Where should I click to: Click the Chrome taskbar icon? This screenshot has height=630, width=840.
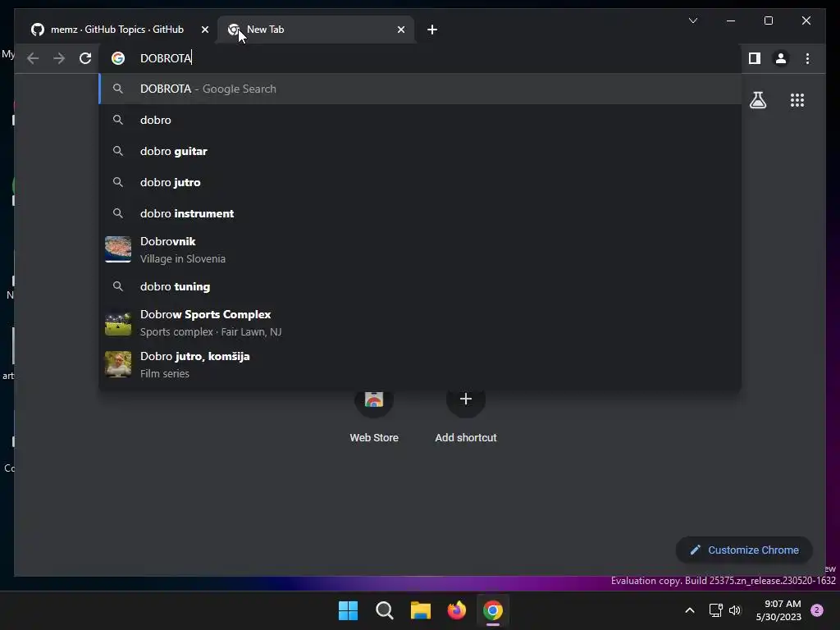(x=493, y=610)
